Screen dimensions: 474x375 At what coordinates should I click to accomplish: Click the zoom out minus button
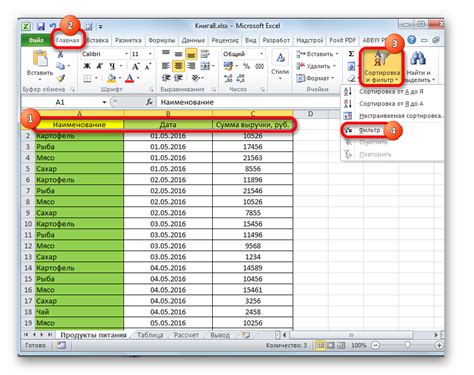coord(376,345)
